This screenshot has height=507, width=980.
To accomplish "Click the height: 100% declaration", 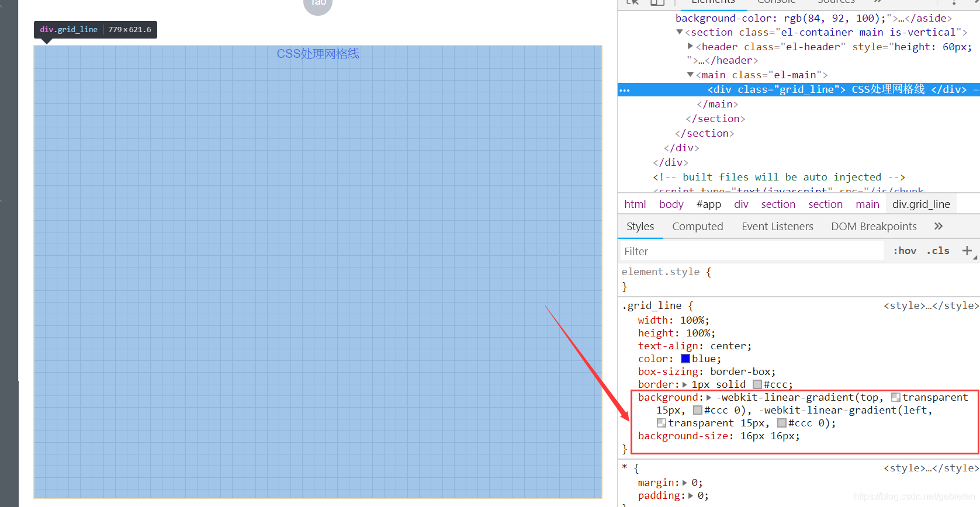I will (x=676, y=333).
